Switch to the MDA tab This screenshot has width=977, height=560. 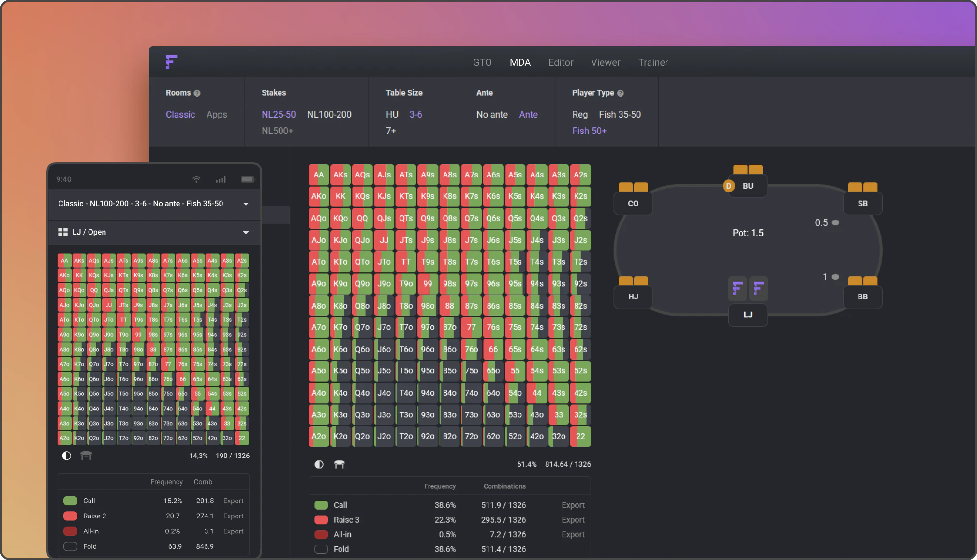(x=520, y=62)
